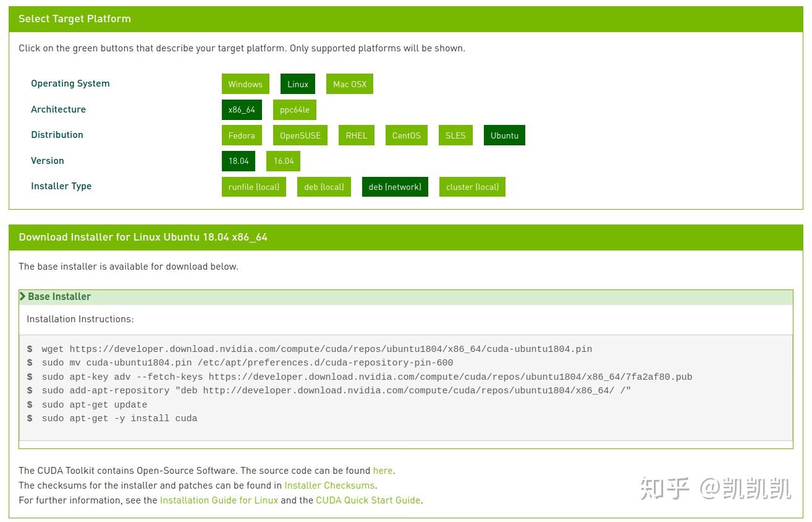Select cluster (local) installer type

pos(472,187)
